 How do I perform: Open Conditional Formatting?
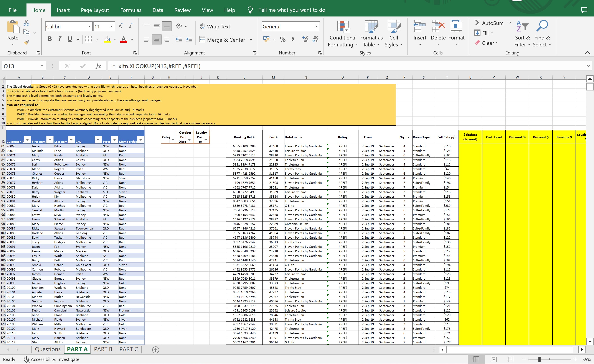tap(342, 34)
